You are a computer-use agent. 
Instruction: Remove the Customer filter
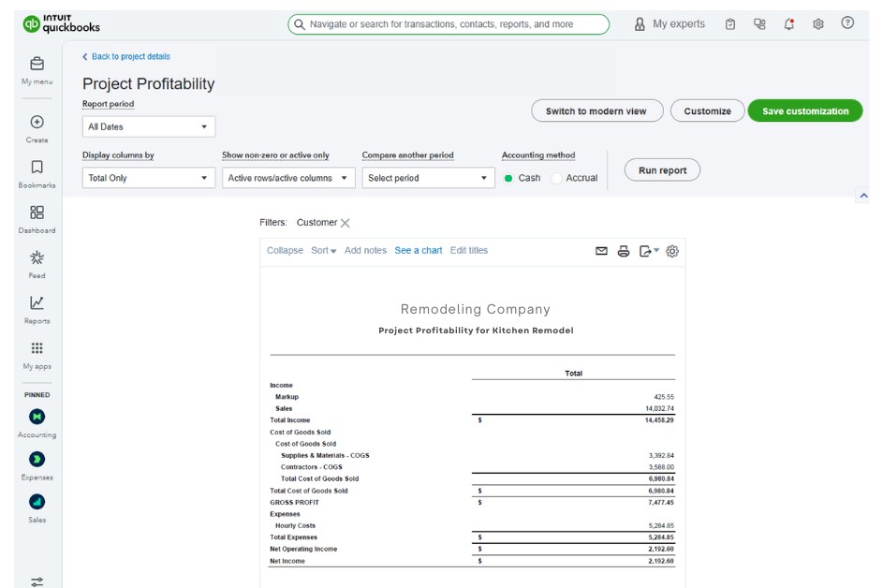tap(345, 223)
